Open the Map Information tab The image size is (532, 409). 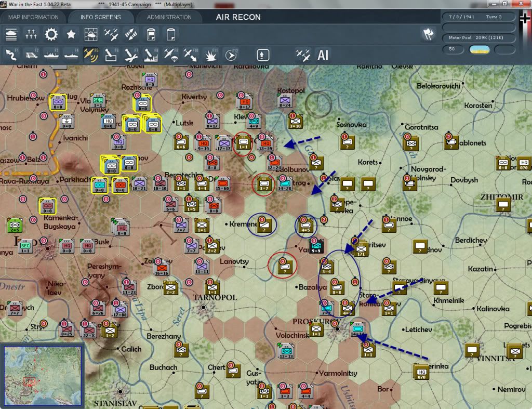(33, 17)
